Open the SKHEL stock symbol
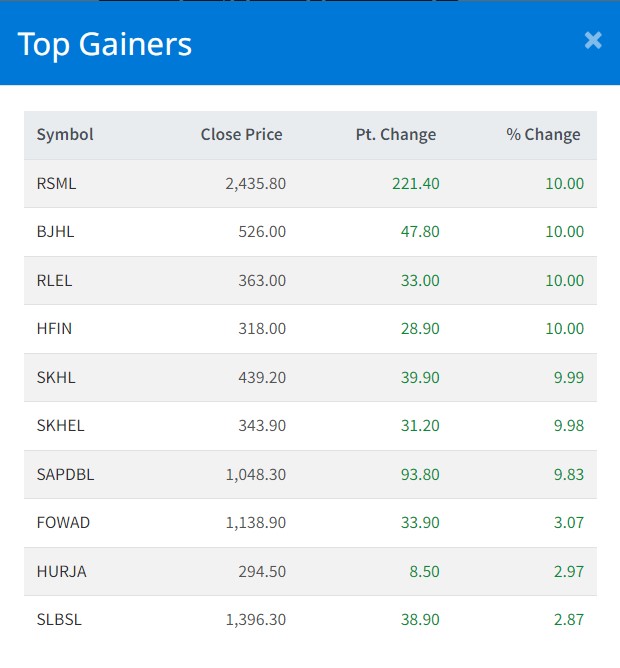The image size is (620, 668). (x=61, y=426)
